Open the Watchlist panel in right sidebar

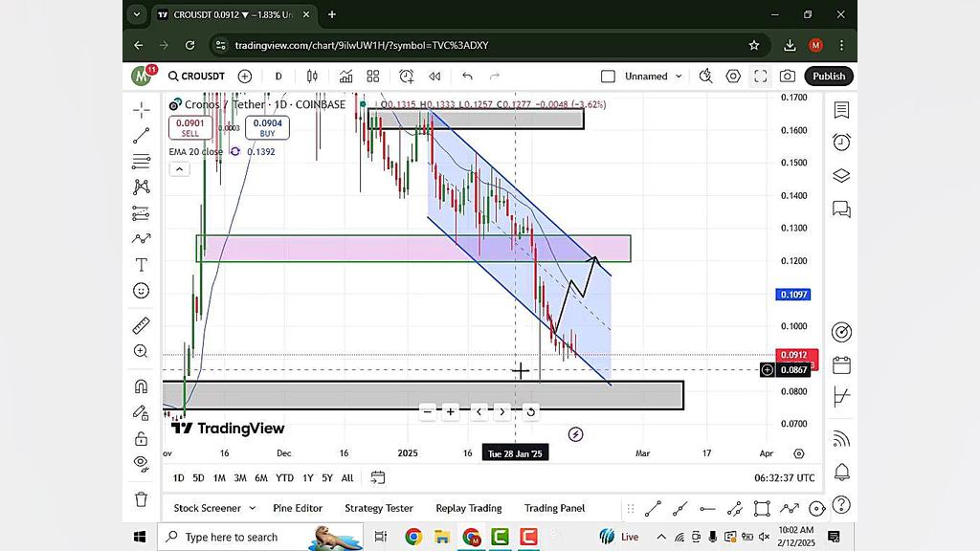(841, 110)
